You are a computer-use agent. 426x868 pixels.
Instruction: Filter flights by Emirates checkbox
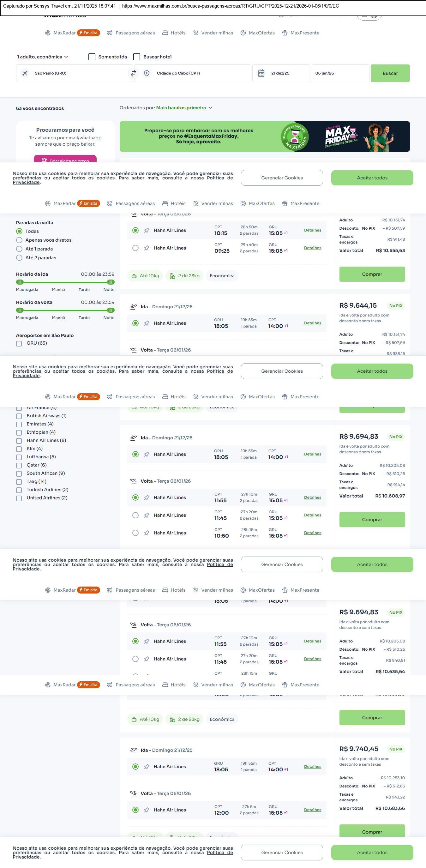click(x=19, y=424)
